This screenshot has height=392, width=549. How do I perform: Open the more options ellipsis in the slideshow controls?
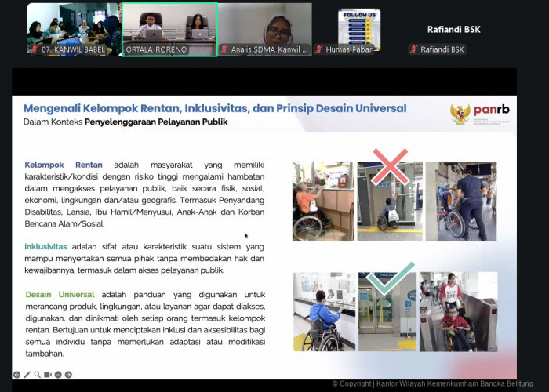(x=58, y=375)
